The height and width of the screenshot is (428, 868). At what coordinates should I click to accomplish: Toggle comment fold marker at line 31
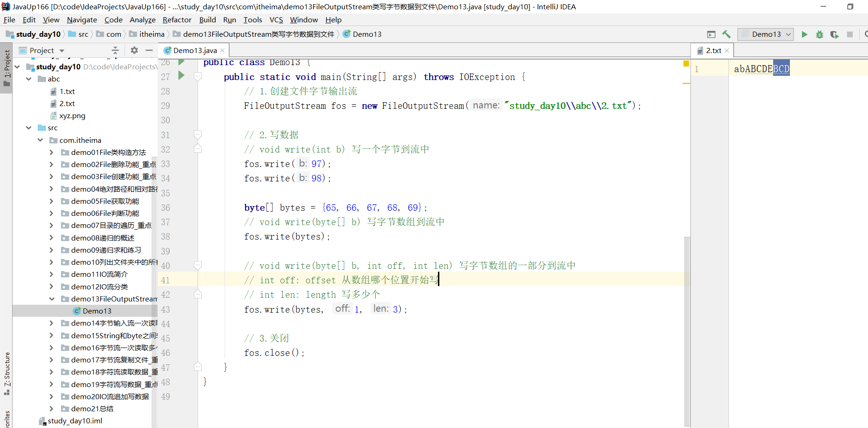point(198,135)
